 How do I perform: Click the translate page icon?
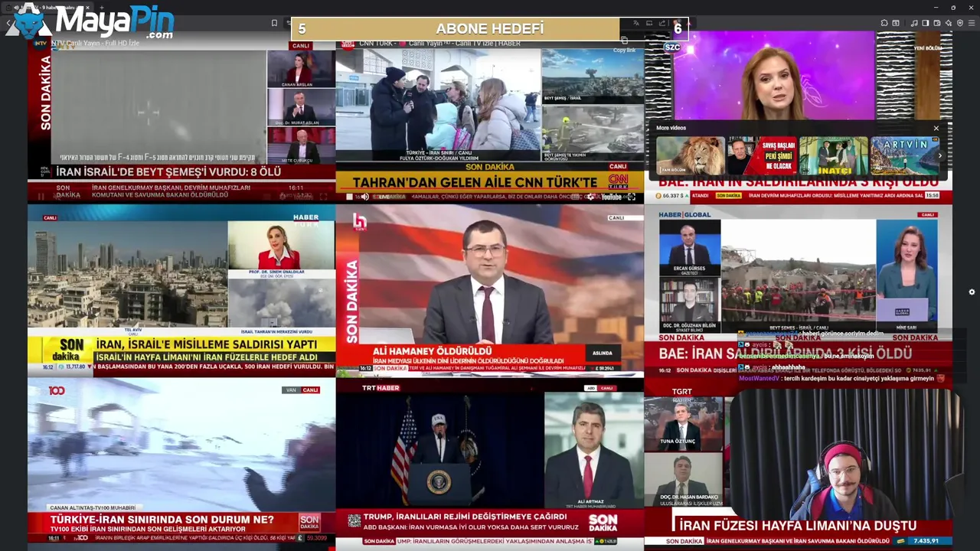pyautogui.click(x=635, y=23)
